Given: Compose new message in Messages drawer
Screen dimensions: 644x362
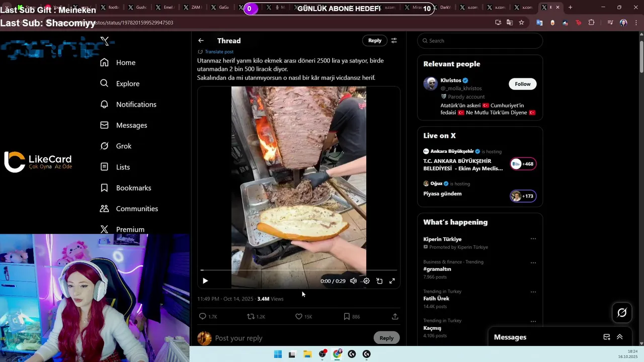Looking at the screenshot, I should pos(607,337).
